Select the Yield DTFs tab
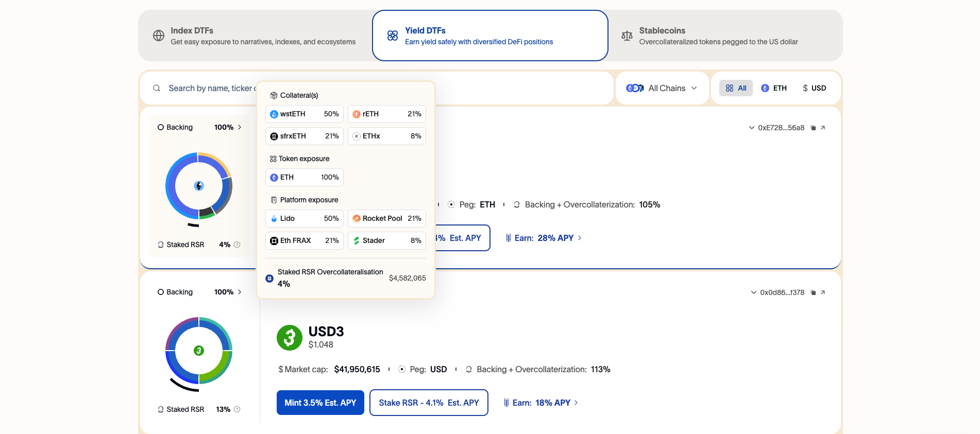The image size is (980, 434). pyautogui.click(x=490, y=36)
